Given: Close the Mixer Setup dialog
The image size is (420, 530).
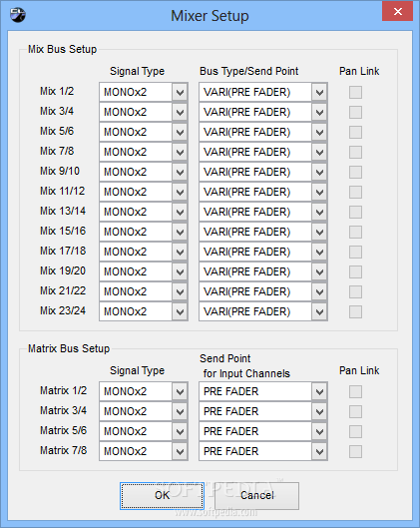Looking at the screenshot, I should click(397, 12).
